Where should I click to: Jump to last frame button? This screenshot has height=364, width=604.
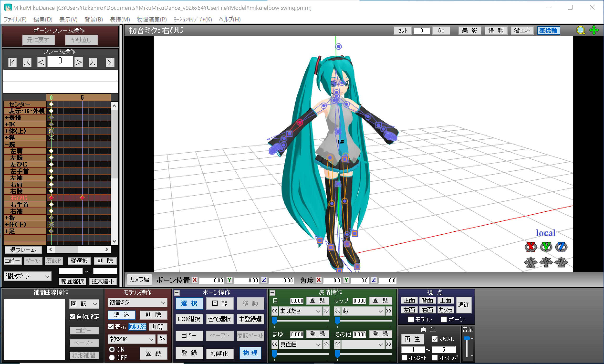point(110,62)
